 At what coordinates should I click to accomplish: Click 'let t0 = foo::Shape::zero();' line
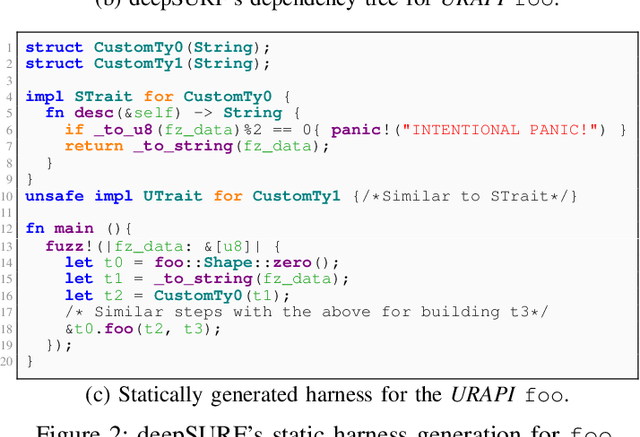tap(202, 262)
